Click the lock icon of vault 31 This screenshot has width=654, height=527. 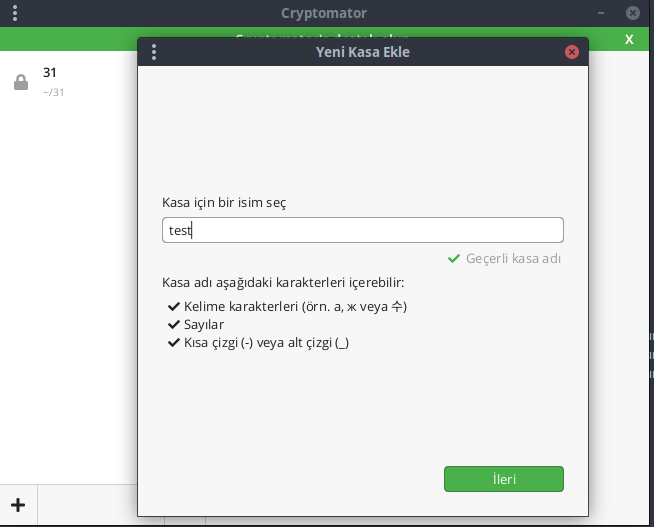21,82
